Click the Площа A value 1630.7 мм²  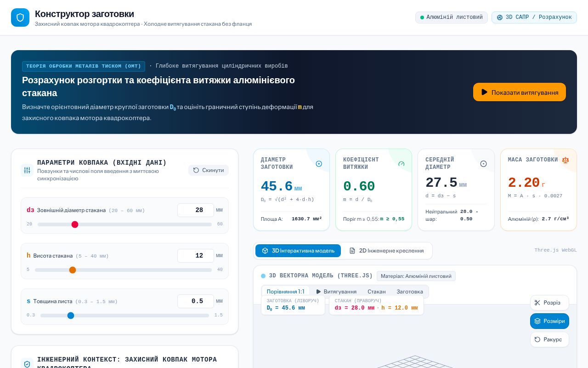307,219
